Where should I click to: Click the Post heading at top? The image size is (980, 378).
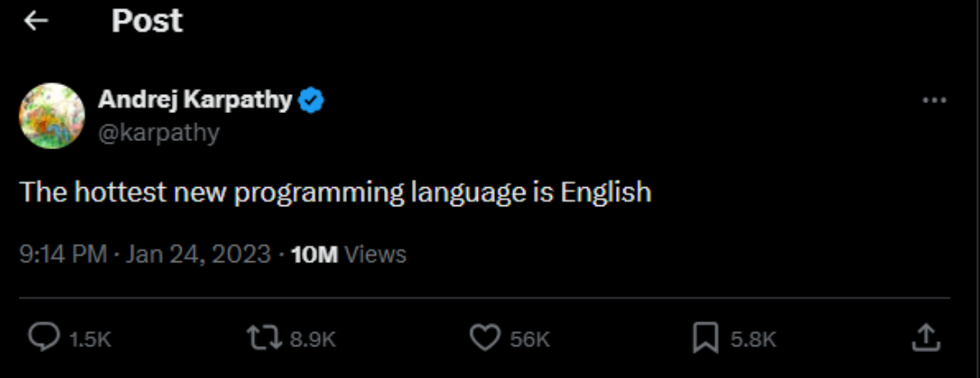[x=147, y=21]
